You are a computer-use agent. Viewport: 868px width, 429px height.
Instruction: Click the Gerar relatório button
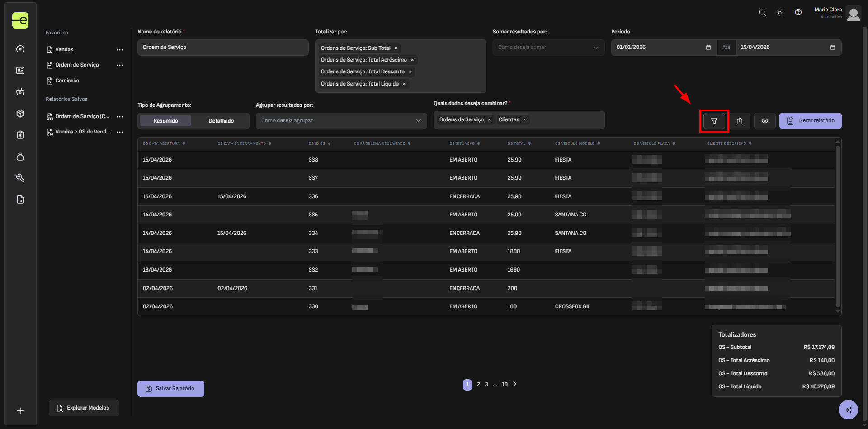pos(810,121)
